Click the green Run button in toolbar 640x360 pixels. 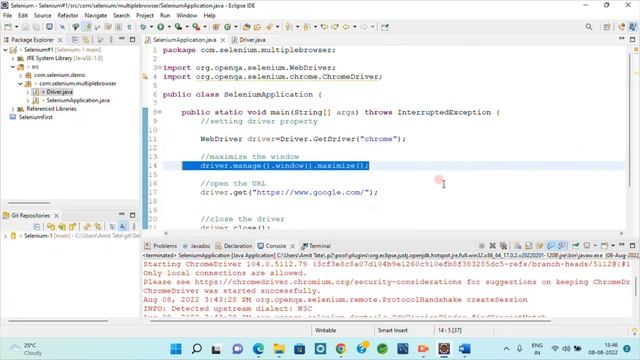click(161, 27)
